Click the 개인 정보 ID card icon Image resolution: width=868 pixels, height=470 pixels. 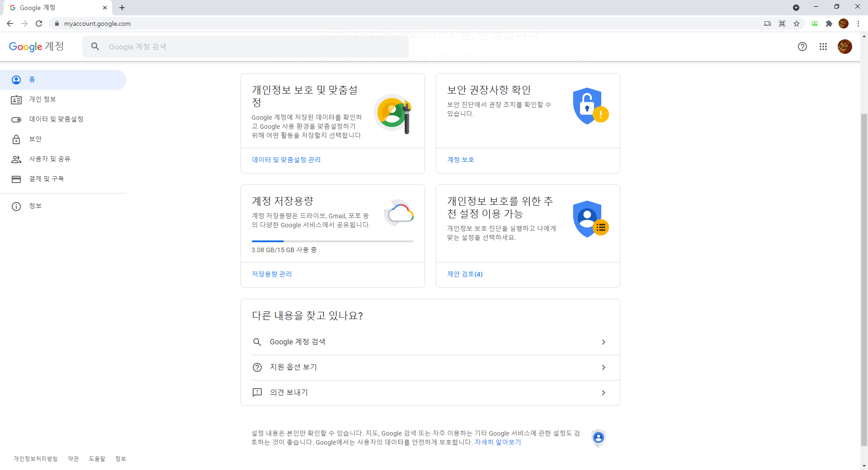pos(16,100)
